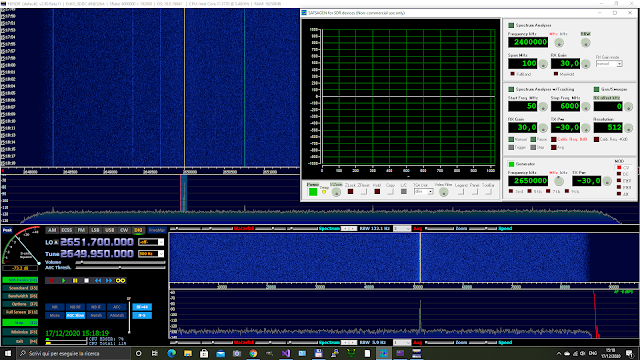
Task: Start recording with the red record button
Action: tap(51, 280)
